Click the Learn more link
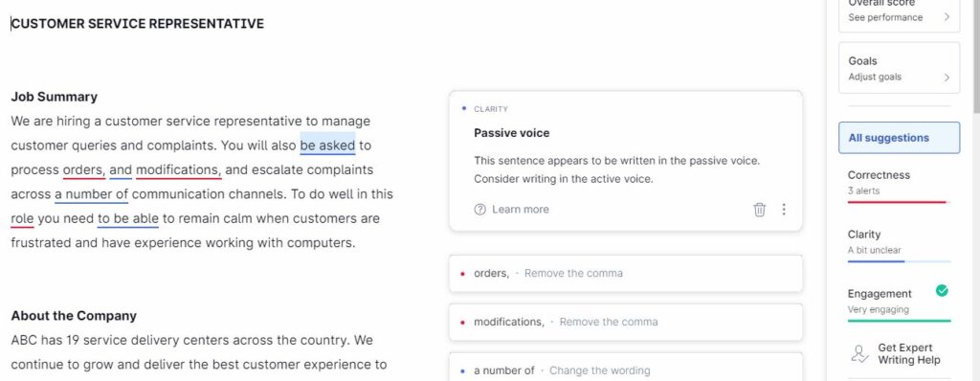 pos(520,210)
